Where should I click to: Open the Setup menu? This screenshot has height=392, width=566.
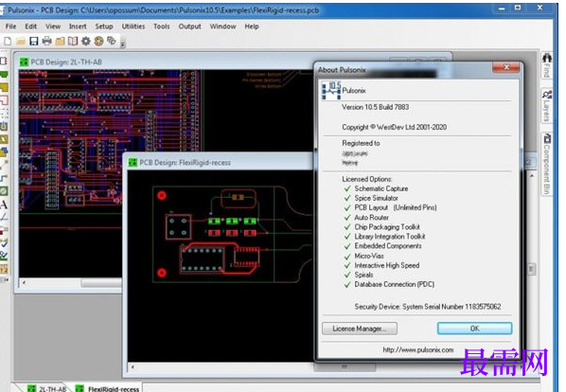(x=104, y=27)
